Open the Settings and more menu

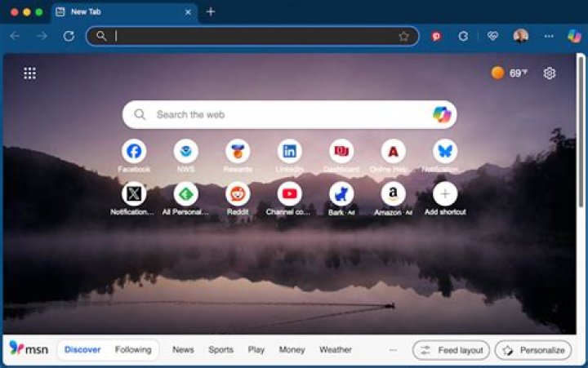549,37
